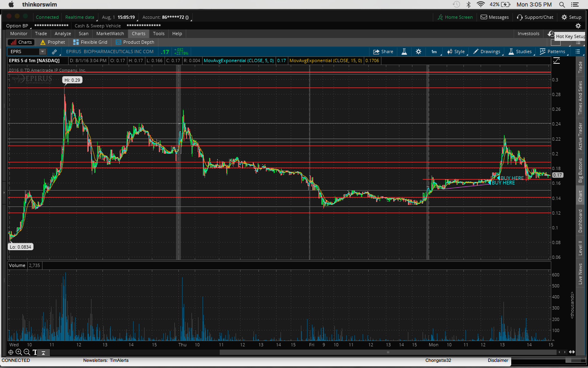
Task: Select the Chart side panel tab
Action: (x=580, y=196)
